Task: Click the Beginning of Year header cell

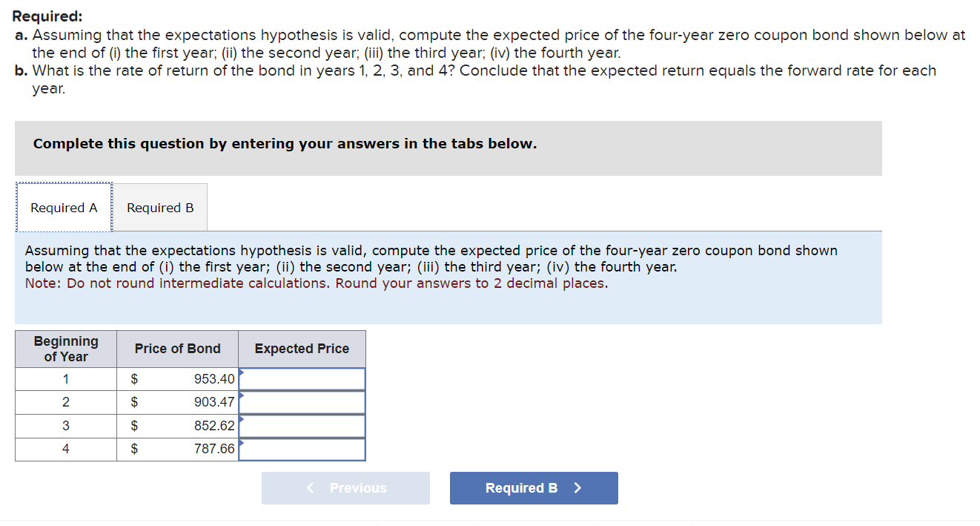Action: (x=65, y=348)
